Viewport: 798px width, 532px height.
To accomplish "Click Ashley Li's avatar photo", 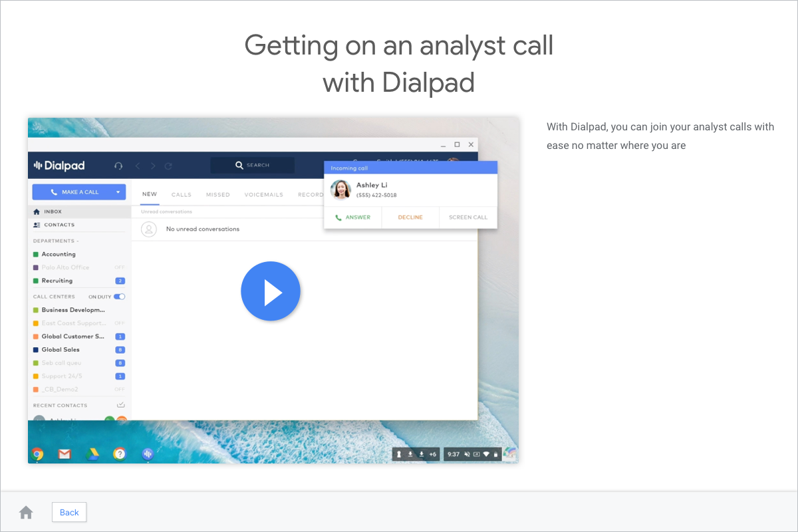I will pyautogui.click(x=340, y=190).
